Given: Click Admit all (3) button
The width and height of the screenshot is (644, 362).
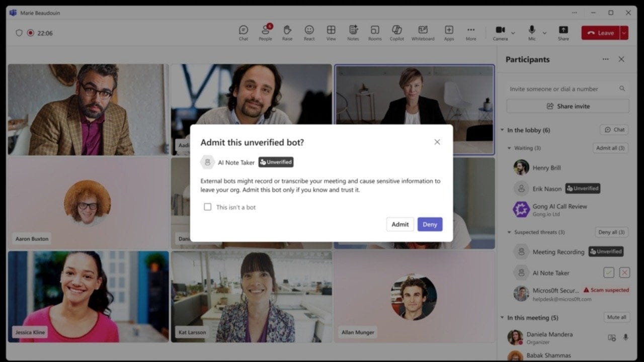Looking at the screenshot, I should pos(610,148).
